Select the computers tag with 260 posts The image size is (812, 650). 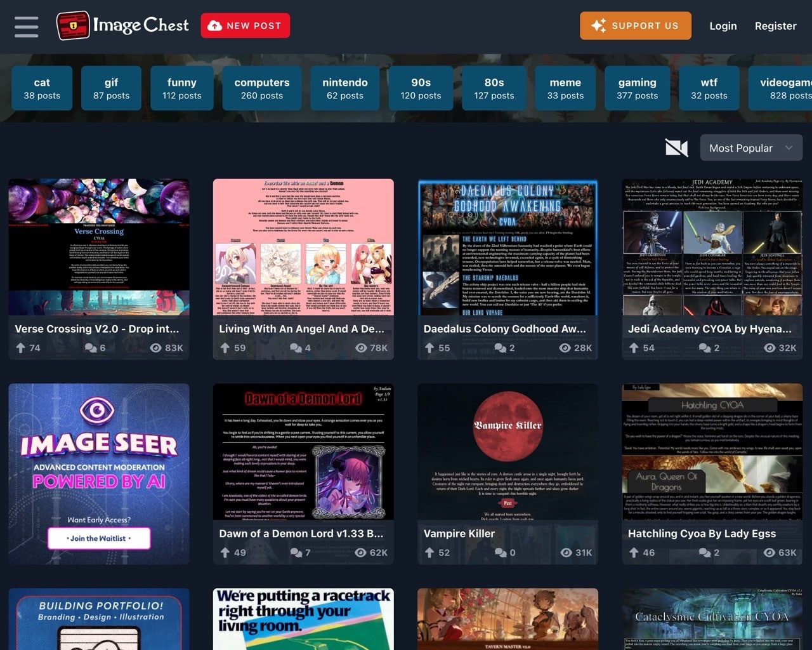[x=261, y=88]
